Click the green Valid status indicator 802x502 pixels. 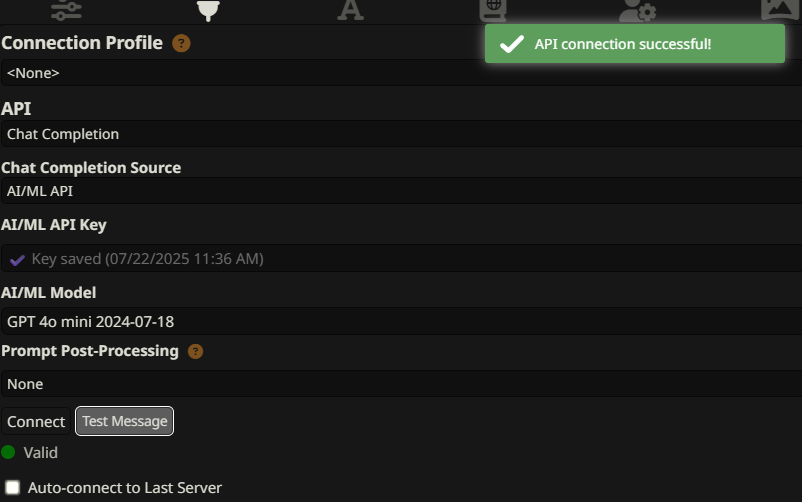point(9,452)
